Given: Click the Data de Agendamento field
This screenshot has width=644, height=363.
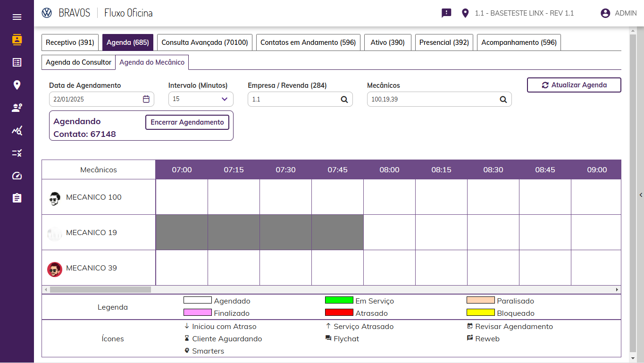Looking at the screenshot, I should click(101, 99).
